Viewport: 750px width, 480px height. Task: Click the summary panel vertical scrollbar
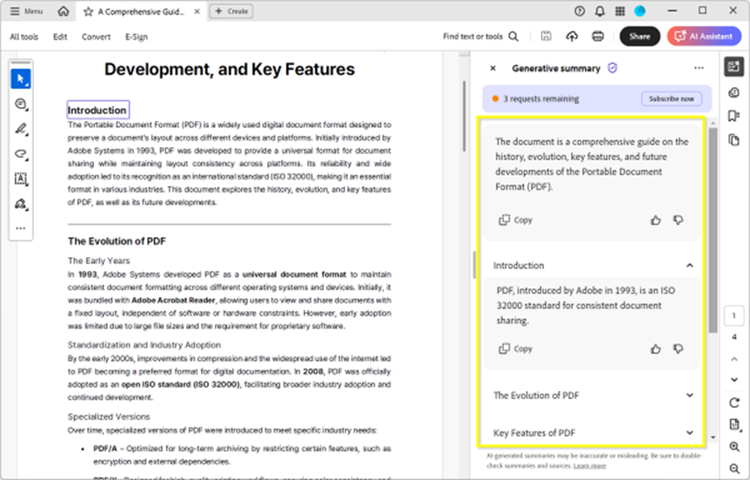713,229
